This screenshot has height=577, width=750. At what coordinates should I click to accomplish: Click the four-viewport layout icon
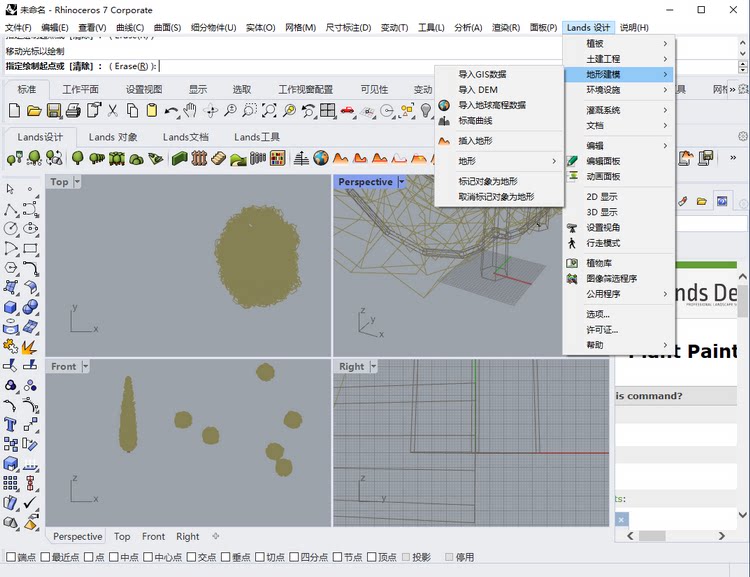[328, 111]
